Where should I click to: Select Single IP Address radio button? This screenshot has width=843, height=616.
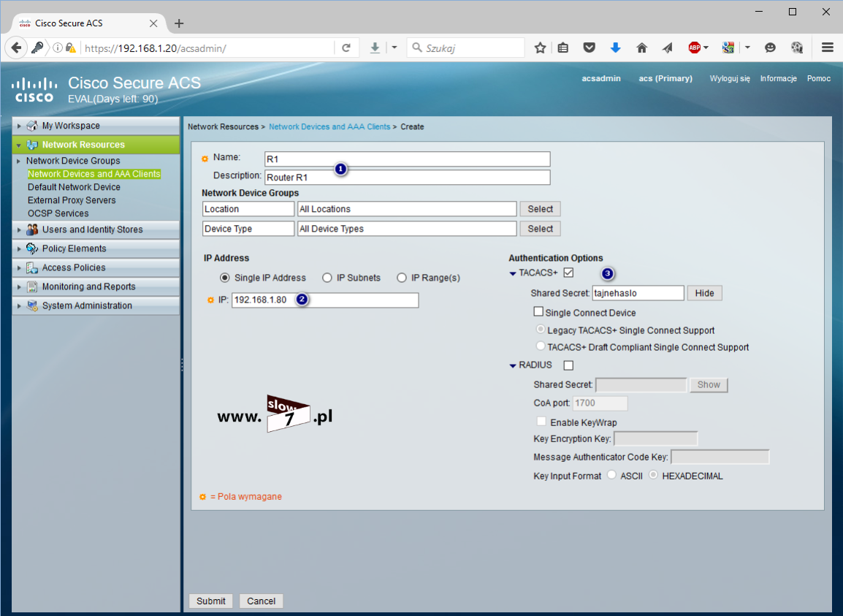225,278
